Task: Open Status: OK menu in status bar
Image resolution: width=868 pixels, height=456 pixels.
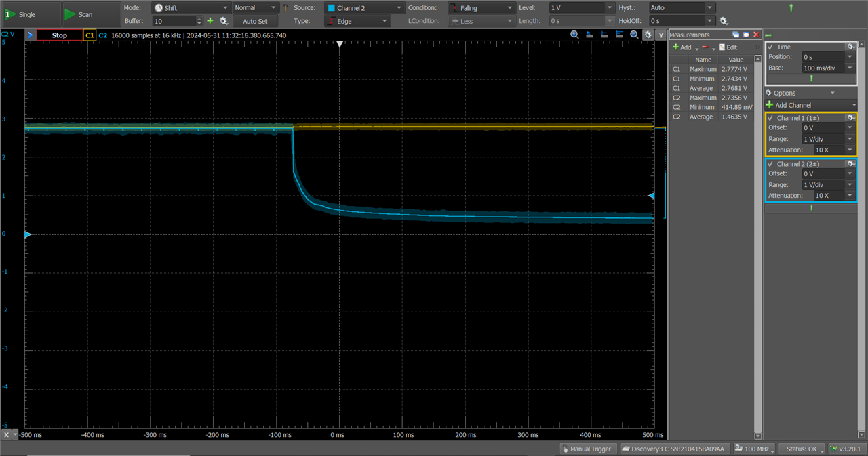Action: coord(801,449)
